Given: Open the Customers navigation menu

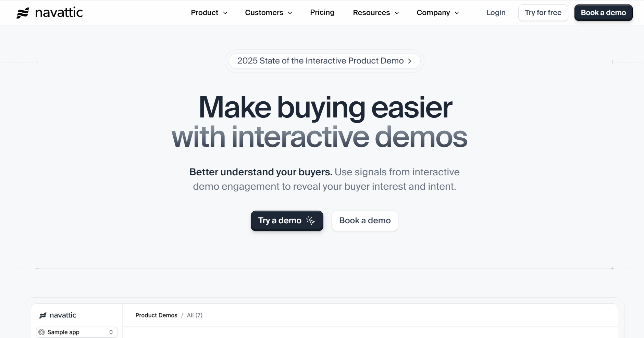Looking at the screenshot, I should tap(269, 13).
